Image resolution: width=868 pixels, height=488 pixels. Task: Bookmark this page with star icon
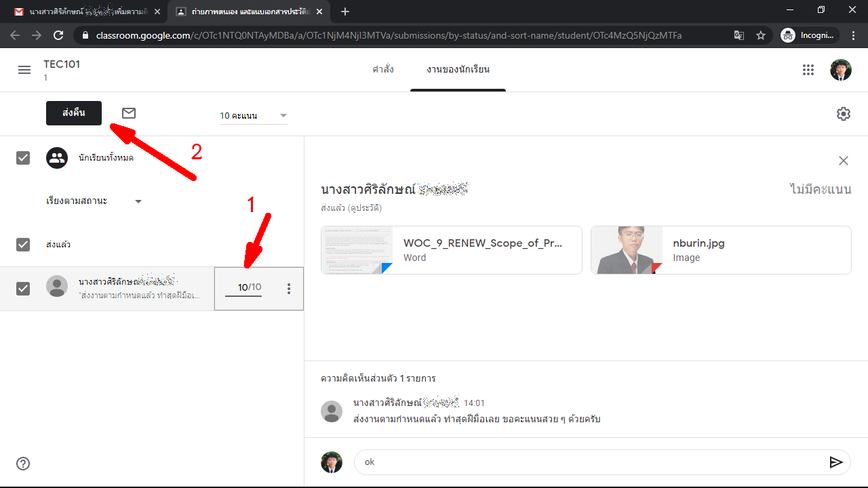tap(761, 35)
